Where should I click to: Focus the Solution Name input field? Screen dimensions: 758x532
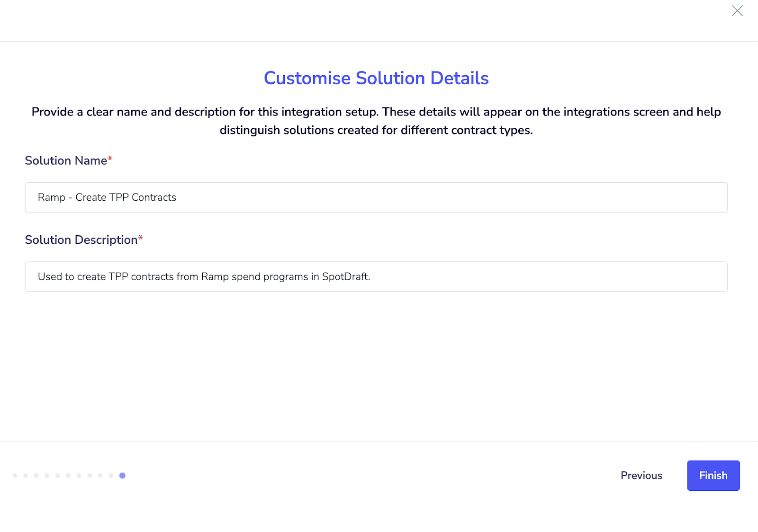(x=376, y=197)
